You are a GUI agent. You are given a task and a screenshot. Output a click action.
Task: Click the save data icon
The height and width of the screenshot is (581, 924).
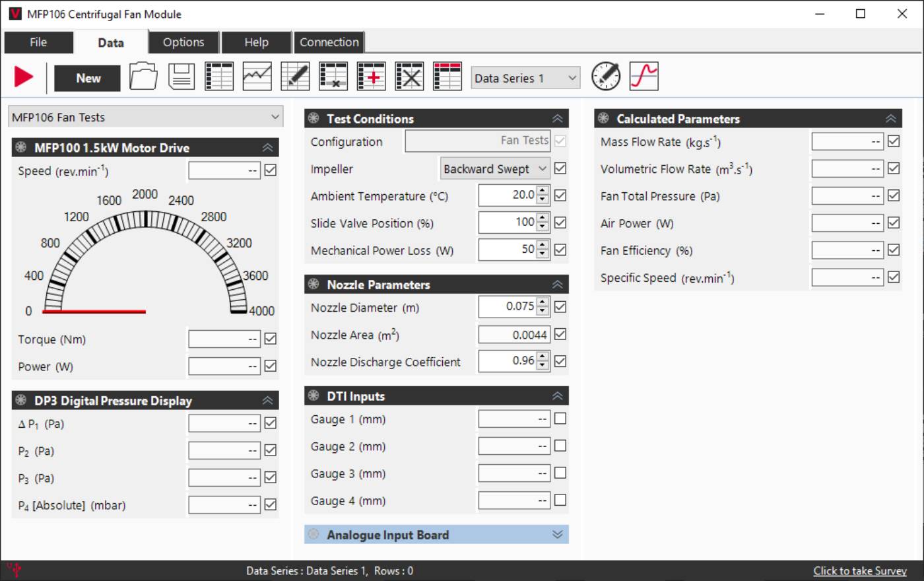tap(180, 76)
